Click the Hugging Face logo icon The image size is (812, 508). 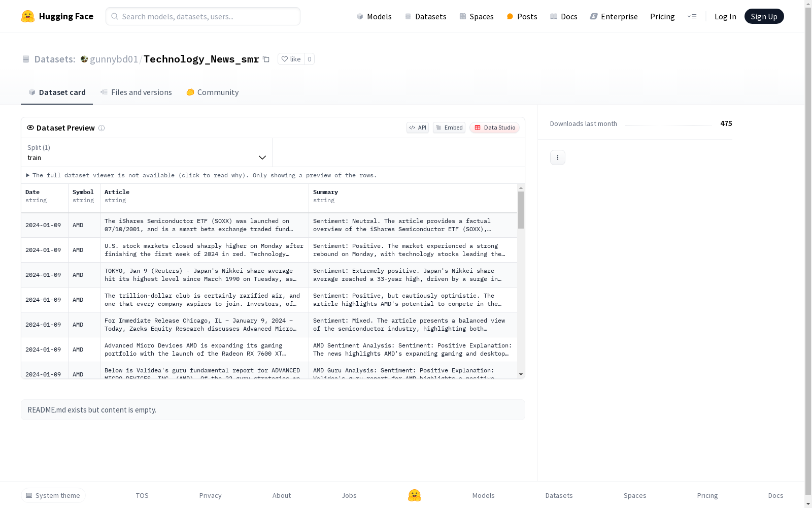click(28, 16)
